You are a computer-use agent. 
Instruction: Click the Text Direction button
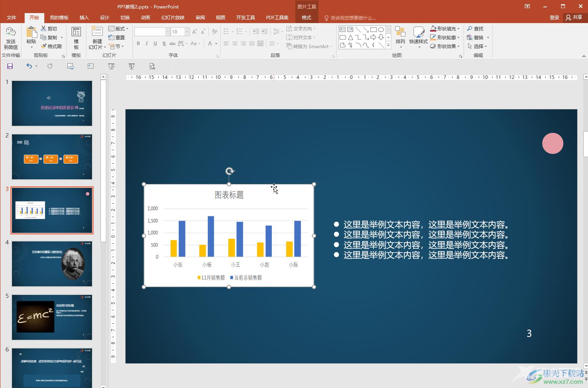(x=301, y=29)
